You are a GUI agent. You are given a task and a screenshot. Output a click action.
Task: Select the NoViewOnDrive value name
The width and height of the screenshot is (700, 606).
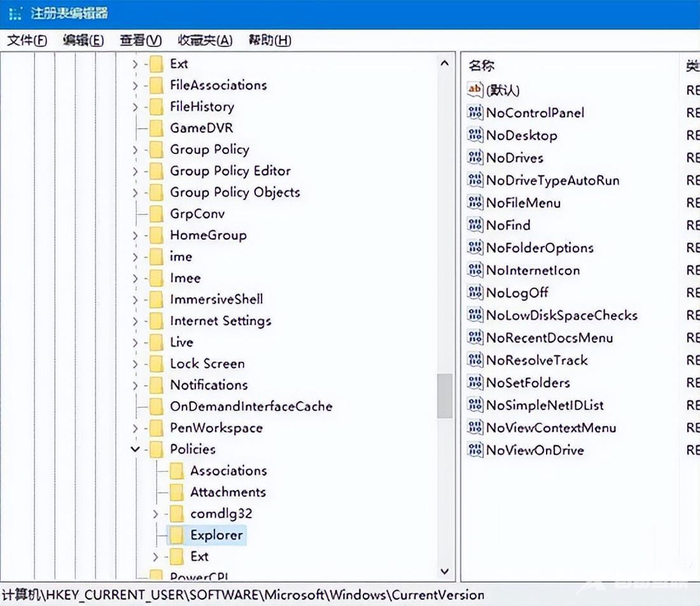pos(535,450)
